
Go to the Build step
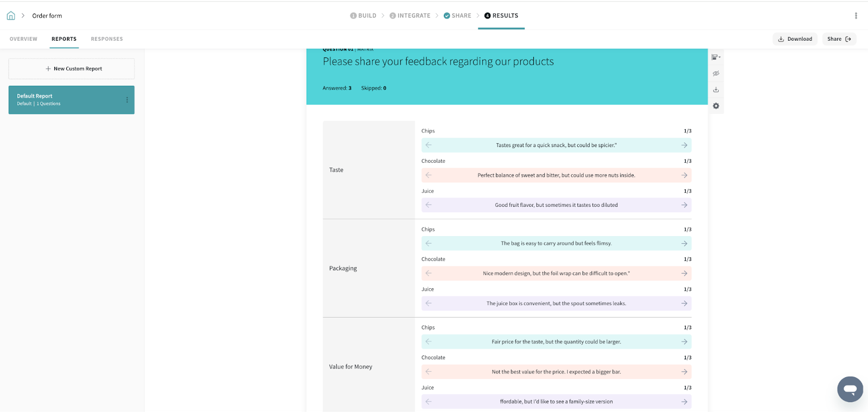(x=363, y=16)
